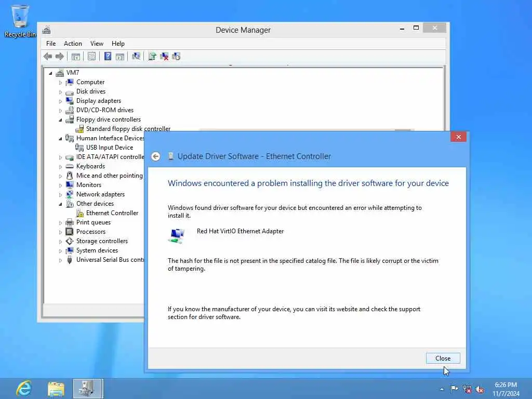This screenshot has height=399, width=532.
Task: Click the Ethernet Controller warning device icon
Action: [x=79, y=213]
